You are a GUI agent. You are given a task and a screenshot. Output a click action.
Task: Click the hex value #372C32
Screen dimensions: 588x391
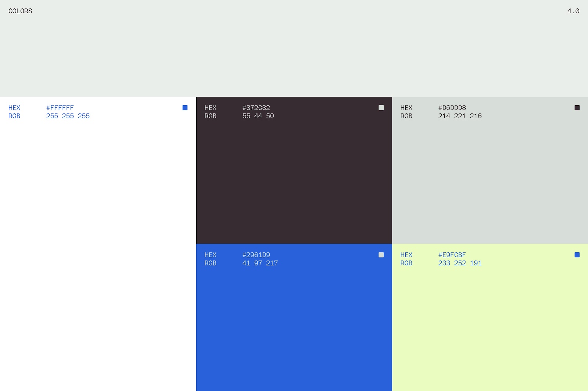click(256, 108)
